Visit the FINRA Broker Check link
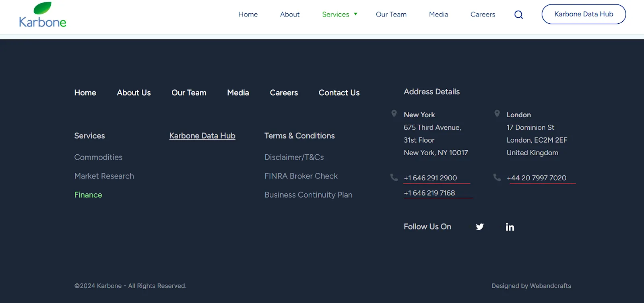 coord(301,176)
